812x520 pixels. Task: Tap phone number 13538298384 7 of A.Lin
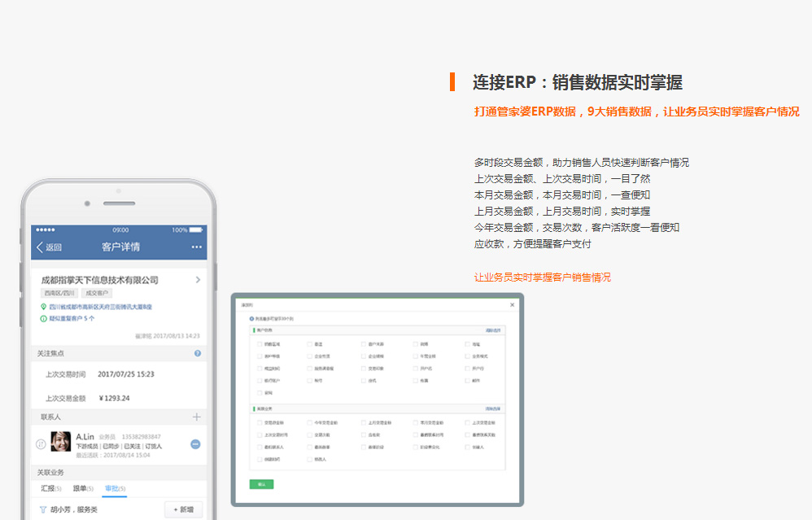pyautogui.click(x=141, y=437)
